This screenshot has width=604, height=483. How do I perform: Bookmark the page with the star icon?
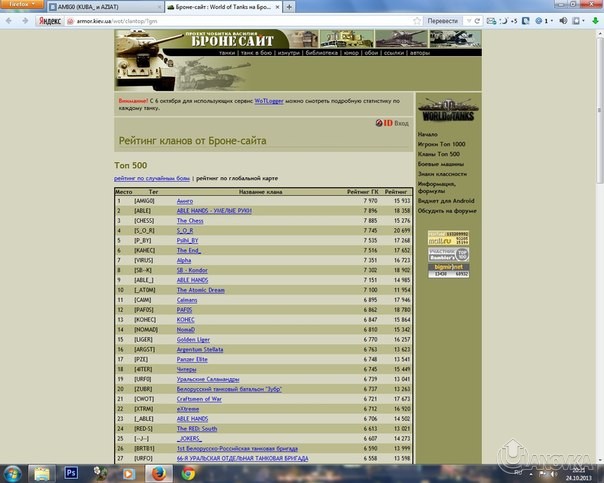pyautogui.click(x=416, y=21)
